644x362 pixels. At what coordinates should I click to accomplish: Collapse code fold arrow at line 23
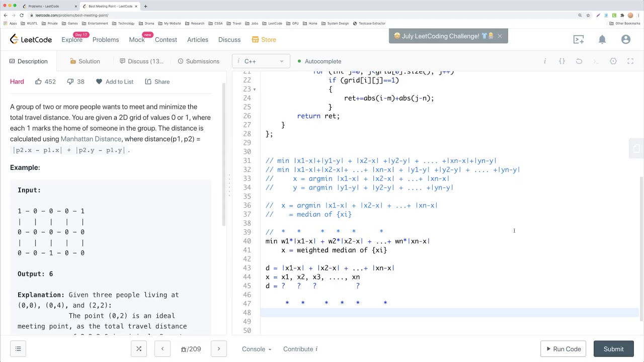(254, 89)
